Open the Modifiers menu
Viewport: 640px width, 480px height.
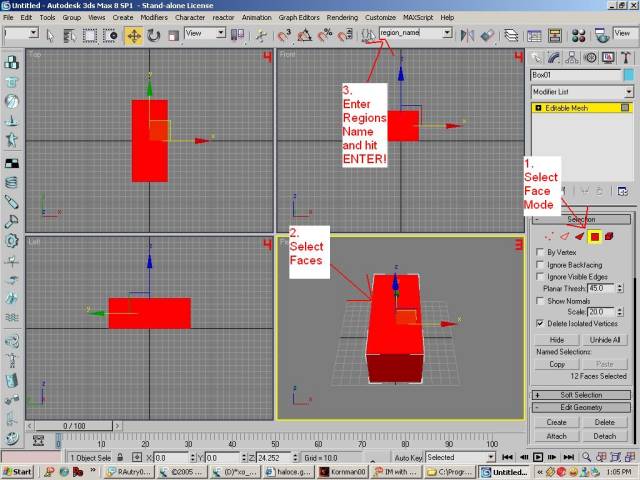pyautogui.click(x=154, y=18)
